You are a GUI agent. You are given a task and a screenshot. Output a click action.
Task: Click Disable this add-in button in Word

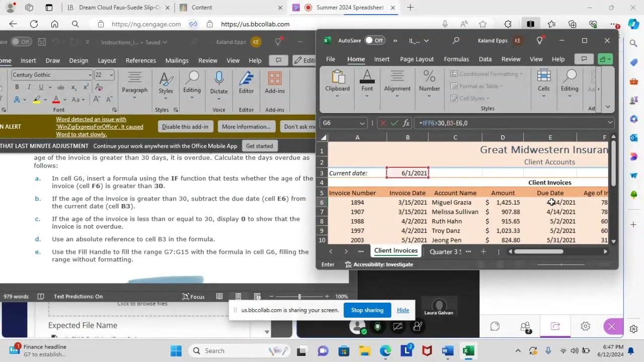185,127
